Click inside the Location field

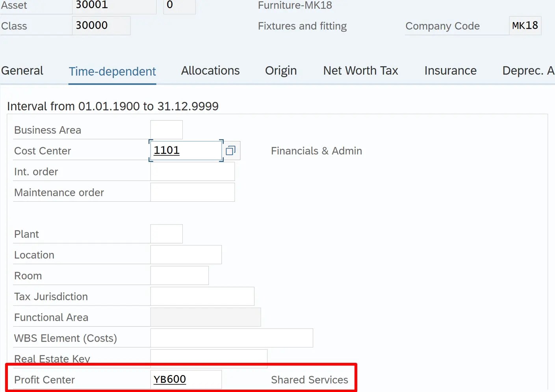[185, 255]
